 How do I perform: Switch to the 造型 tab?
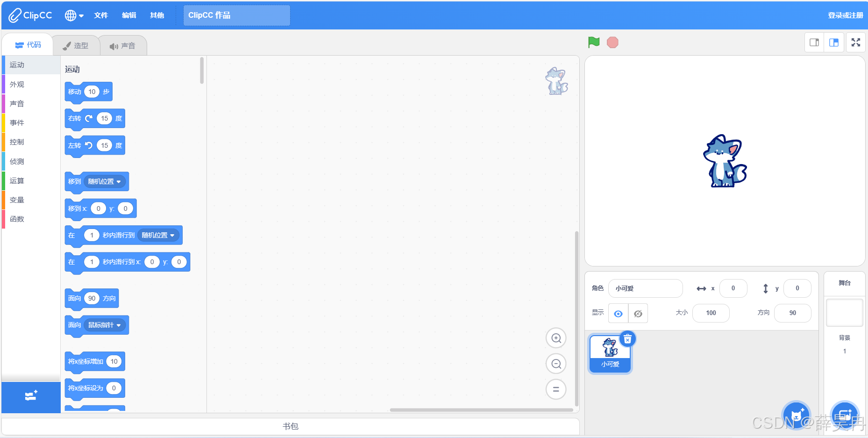[76, 46]
